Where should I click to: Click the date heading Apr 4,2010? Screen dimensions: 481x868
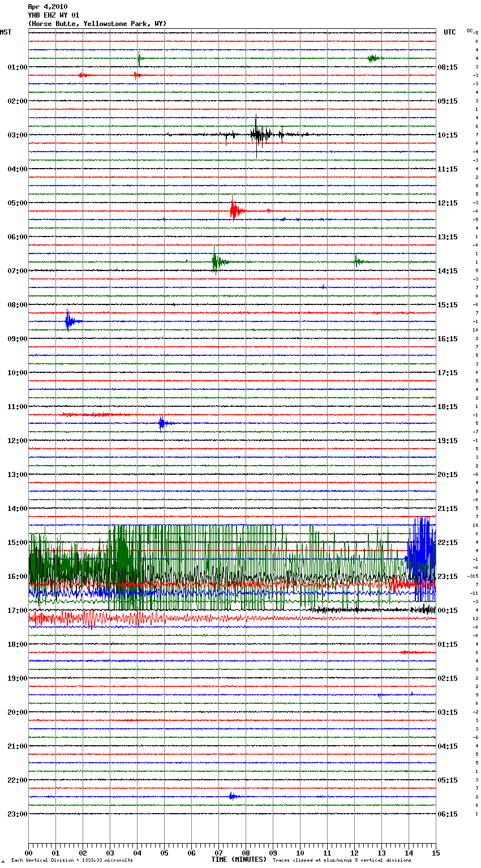tap(48, 7)
